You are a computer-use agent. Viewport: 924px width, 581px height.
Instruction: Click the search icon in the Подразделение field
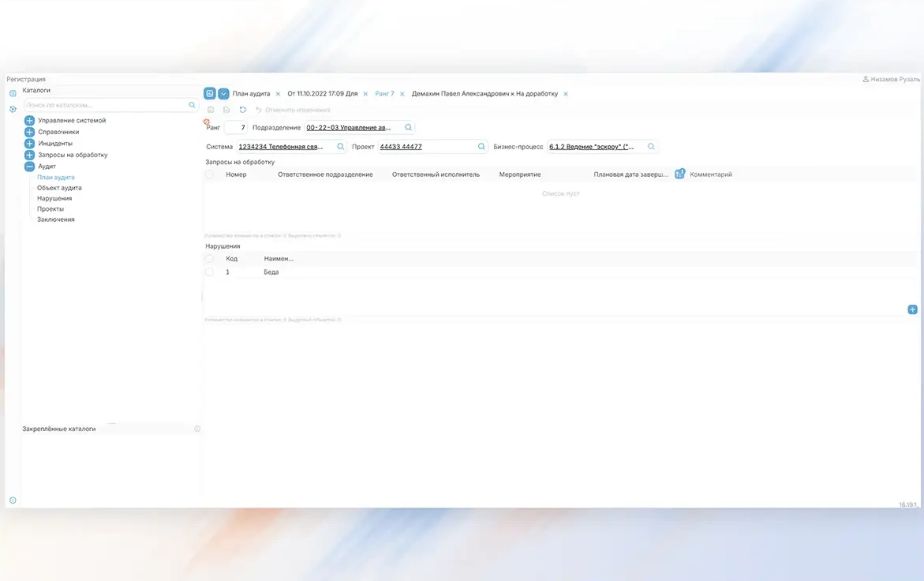[408, 127]
